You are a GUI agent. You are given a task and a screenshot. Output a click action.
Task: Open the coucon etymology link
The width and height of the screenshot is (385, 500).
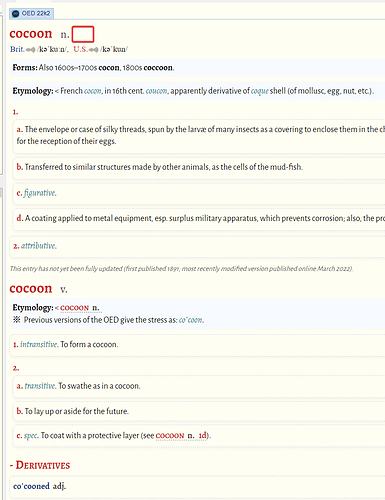(x=157, y=91)
